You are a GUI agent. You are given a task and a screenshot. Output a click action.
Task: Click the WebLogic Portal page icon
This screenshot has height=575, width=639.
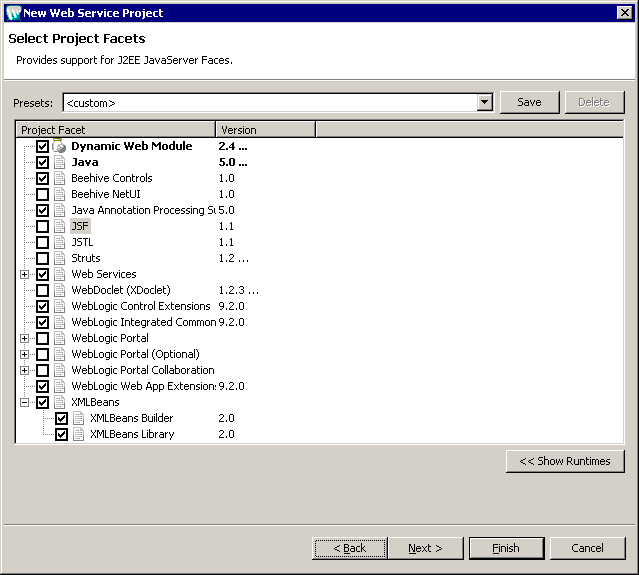(59, 338)
